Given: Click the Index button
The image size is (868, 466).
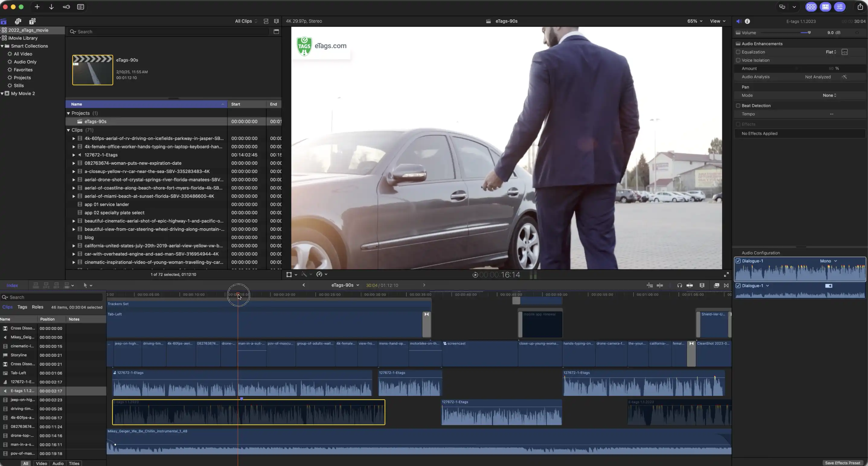Looking at the screenshot, I should click(12, 285).
